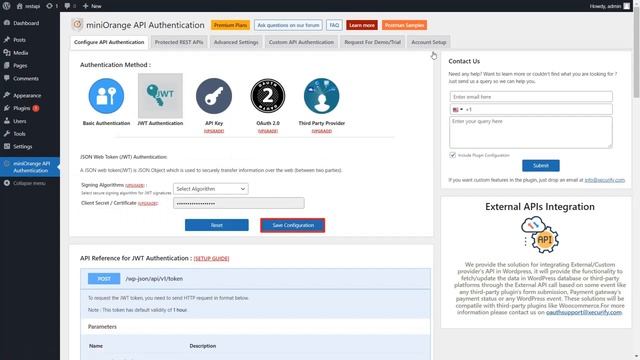Click Upgrade link under API Key
The image size is (640, 360).
(214, 131)
